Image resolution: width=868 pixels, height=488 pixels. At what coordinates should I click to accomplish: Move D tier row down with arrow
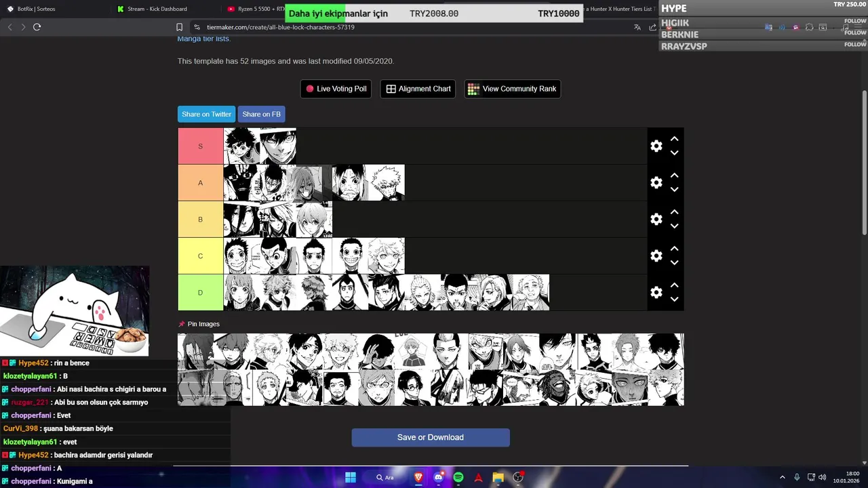click(674, 300)
